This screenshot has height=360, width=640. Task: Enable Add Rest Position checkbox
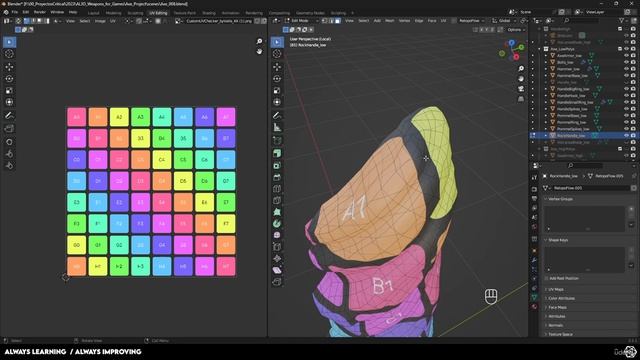tap(547, 278)
